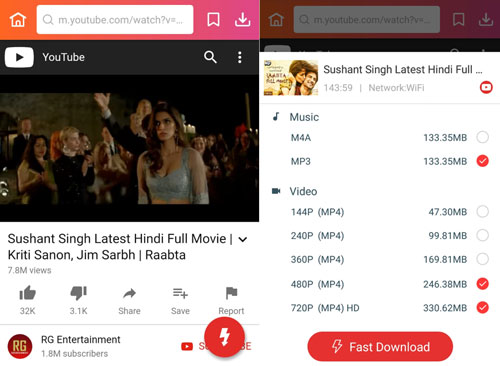Tap the dimmed download icon in right screen
500x366 pixels.
click(x=486, y=20)
